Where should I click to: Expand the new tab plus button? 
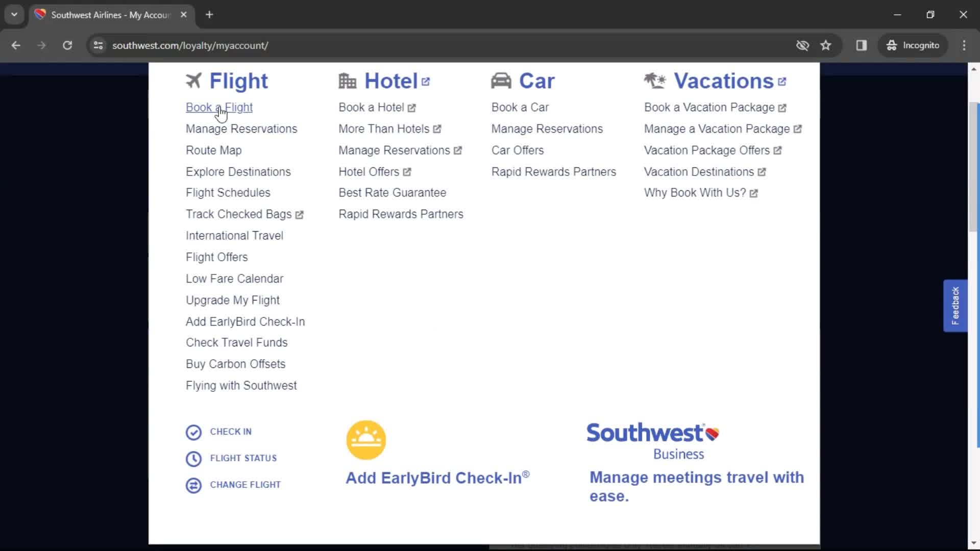pos(209,15)
